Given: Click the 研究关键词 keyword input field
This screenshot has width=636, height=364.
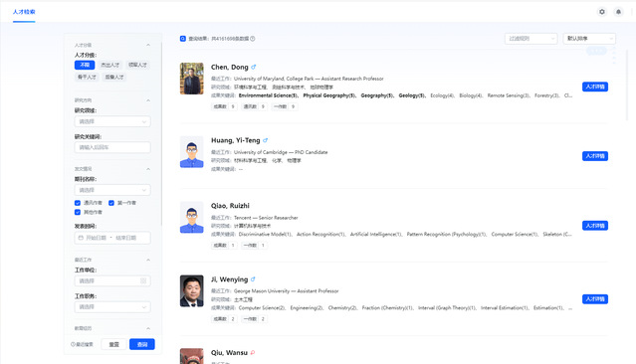Looking at the screenshot, I should coord(112,147).
